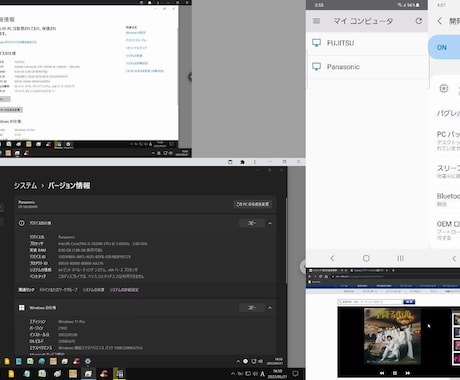Viewport: 460px width, 380px height.
Task: Open a new browser tab
Action: tap(393, 270)
